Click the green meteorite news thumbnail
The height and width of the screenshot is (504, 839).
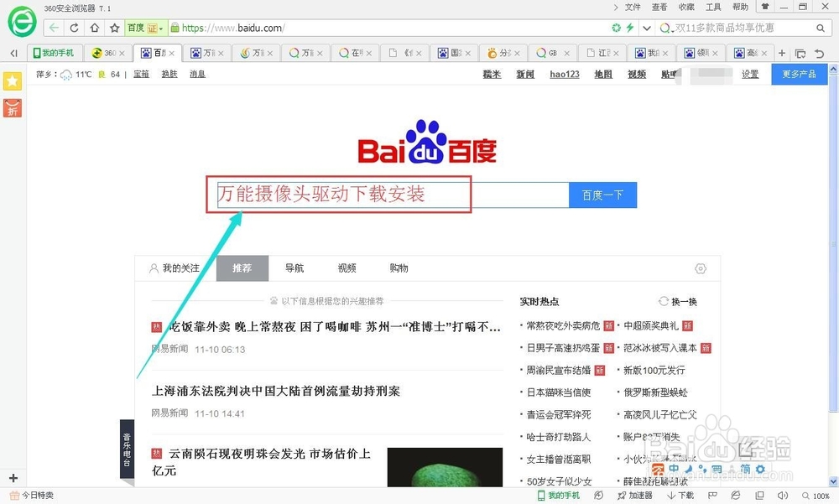(x=445, y=467)
